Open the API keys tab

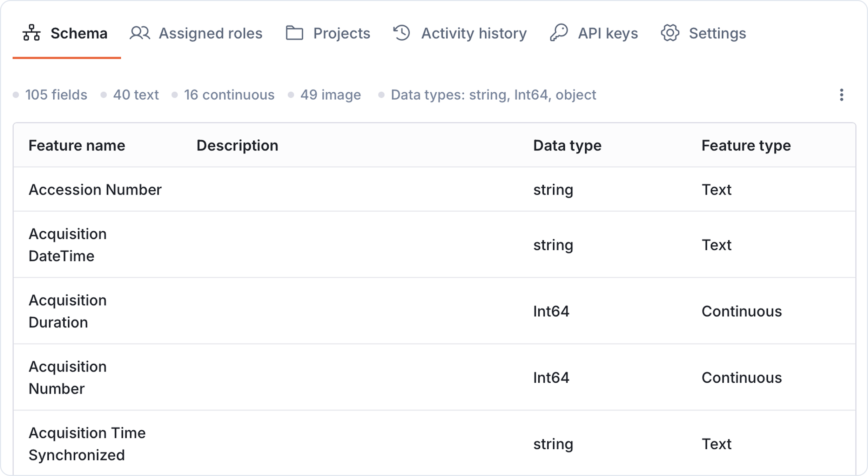594,34
